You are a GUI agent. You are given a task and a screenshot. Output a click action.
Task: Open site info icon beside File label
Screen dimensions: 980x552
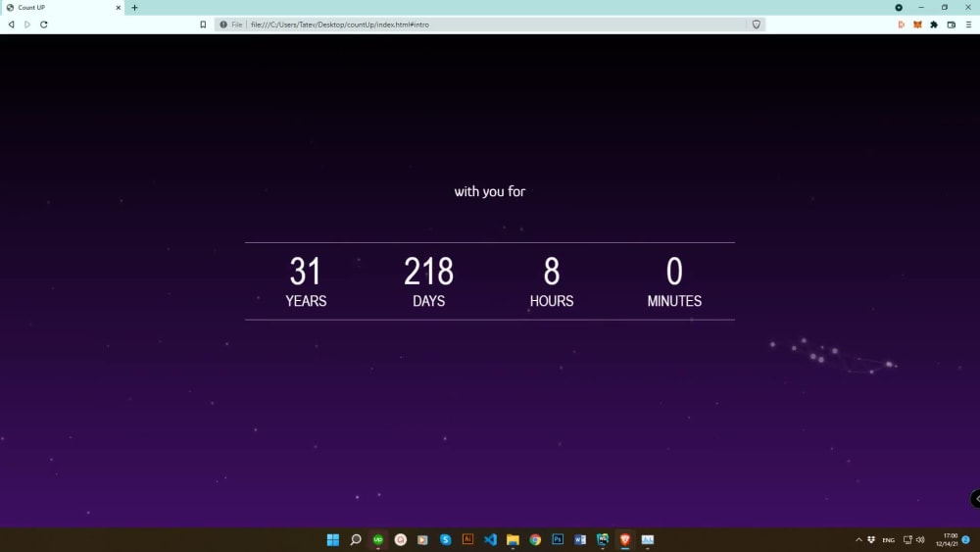[223, 25]
